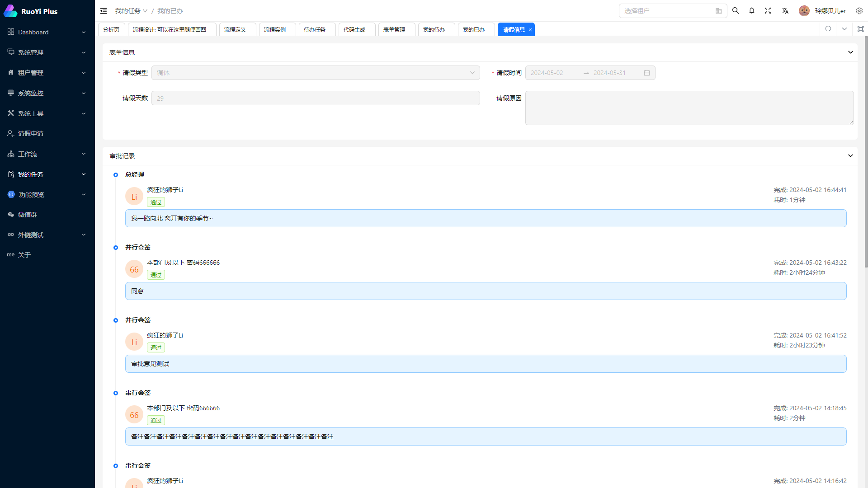Collapse the 审批记录 panel

tap(850, 156)
